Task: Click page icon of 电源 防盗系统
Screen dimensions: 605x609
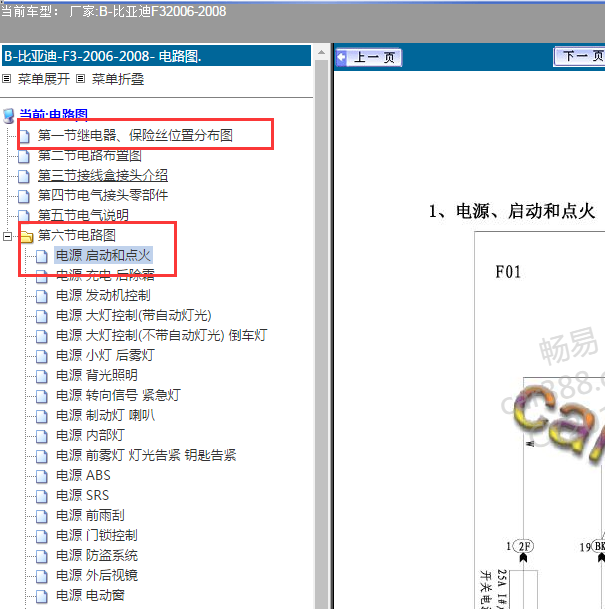Action: [42, 557]
